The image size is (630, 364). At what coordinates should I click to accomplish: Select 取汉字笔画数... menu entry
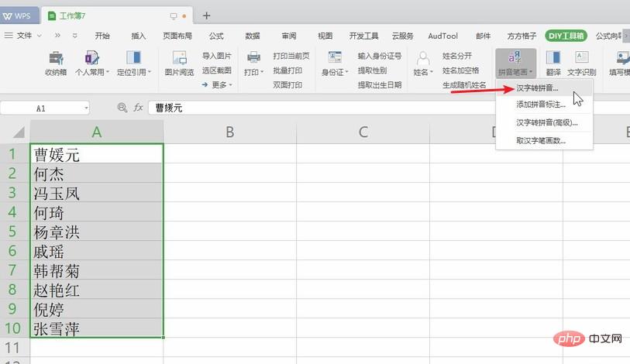pyautogui.click(x=541, y=141)
